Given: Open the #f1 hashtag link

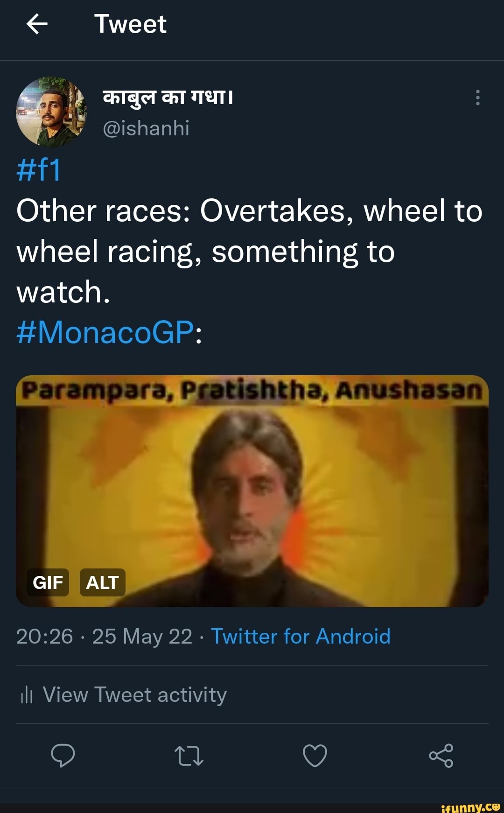Looking at the screenshot, I should coord(39,170).
